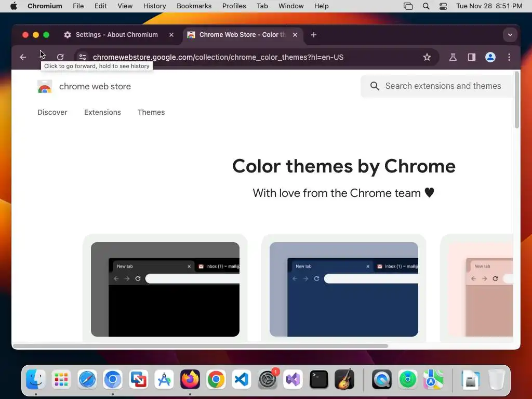Open a new tab with plus button
The height and width of the screenshot is (399, 532).
point(313,35)
